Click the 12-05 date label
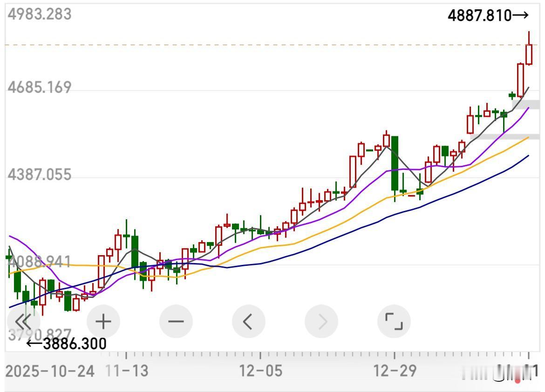The height and width of the screenshot is (392, 545). coord(261,371)
